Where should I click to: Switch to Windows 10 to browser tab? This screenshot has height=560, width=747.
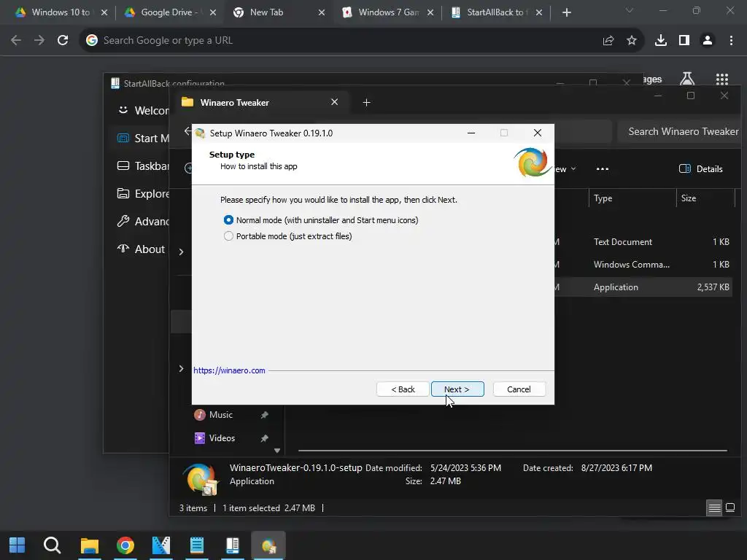pos(61,12)
